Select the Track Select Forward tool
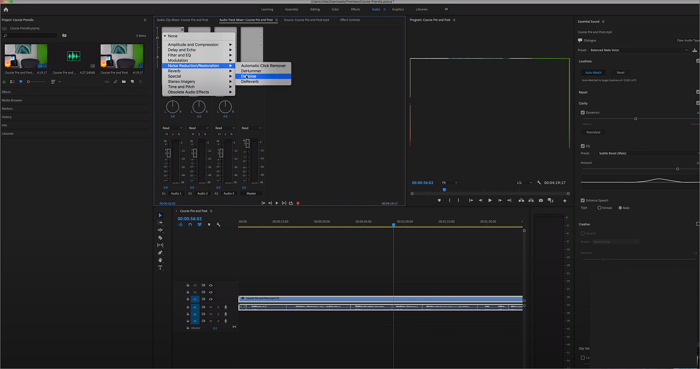This screenshot has width=700, height=369. 160,223
